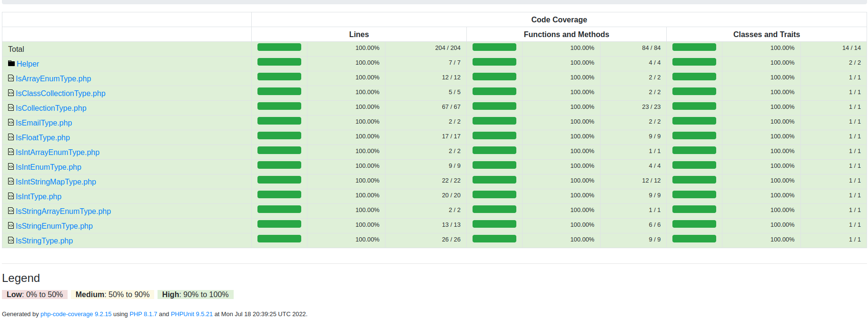Viewport: 868px width, 319px height.
Task: Open IsCollectionType.php coverage report
Action: (x=51, y=108)
